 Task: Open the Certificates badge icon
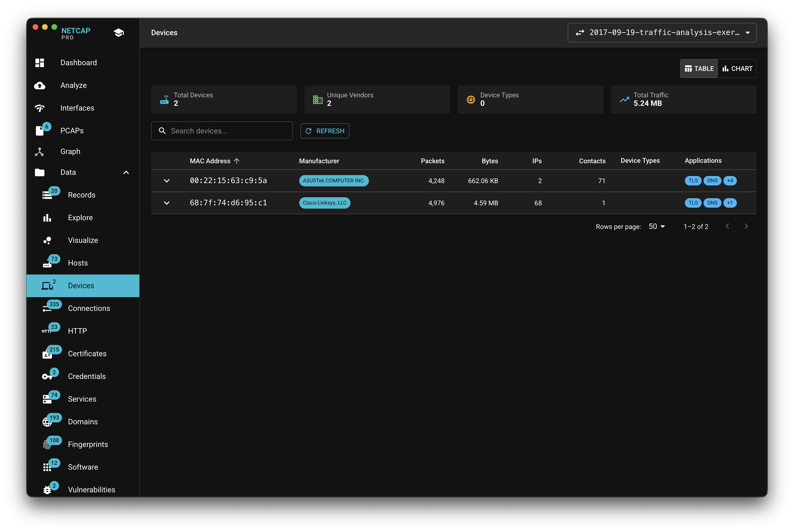pos(47,354)
